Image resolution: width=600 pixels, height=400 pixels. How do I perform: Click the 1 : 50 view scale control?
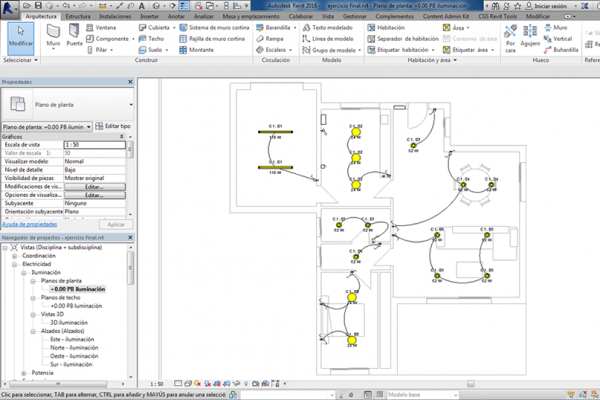click(156, 384)
